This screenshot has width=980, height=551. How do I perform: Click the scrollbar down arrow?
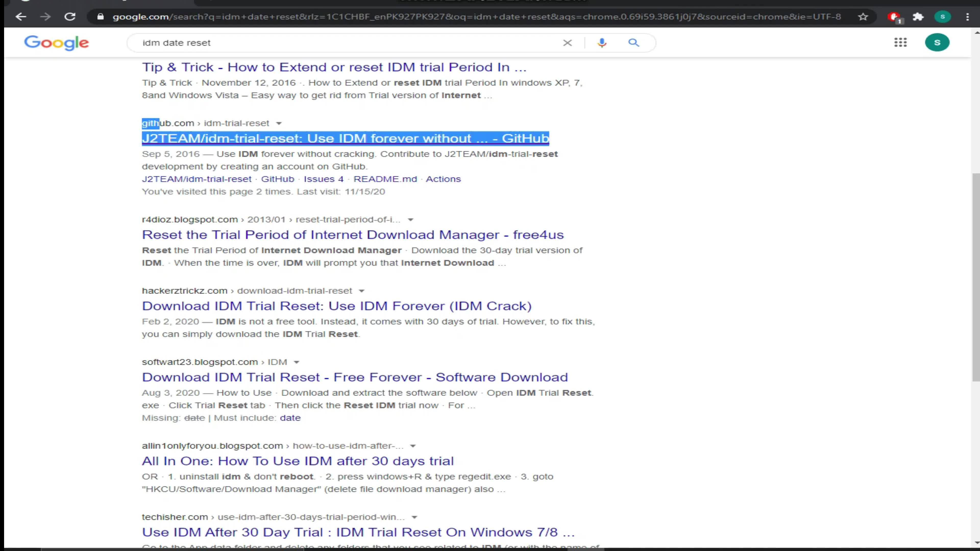point(977,543)
